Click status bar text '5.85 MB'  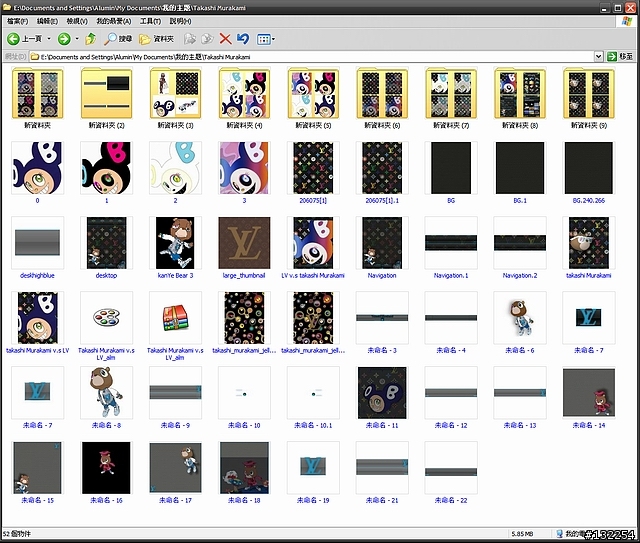pos(522,534)
